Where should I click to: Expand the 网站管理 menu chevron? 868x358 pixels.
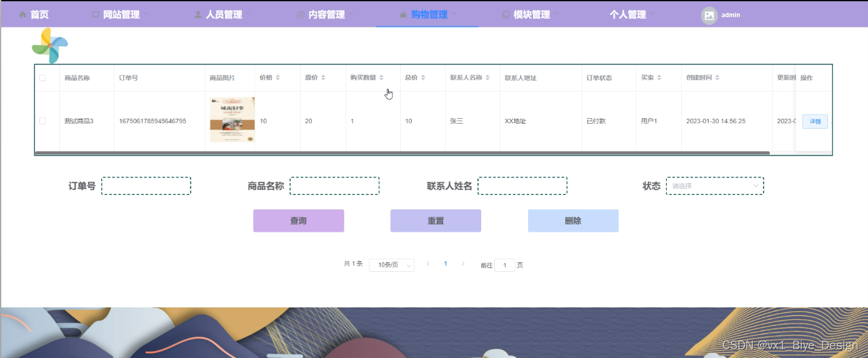pos(146,13)
